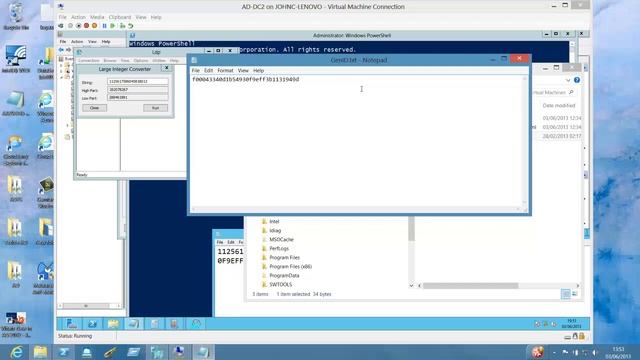
Task: Open Action menu of Virtual Machine Connection
Action: coord(78,17)
